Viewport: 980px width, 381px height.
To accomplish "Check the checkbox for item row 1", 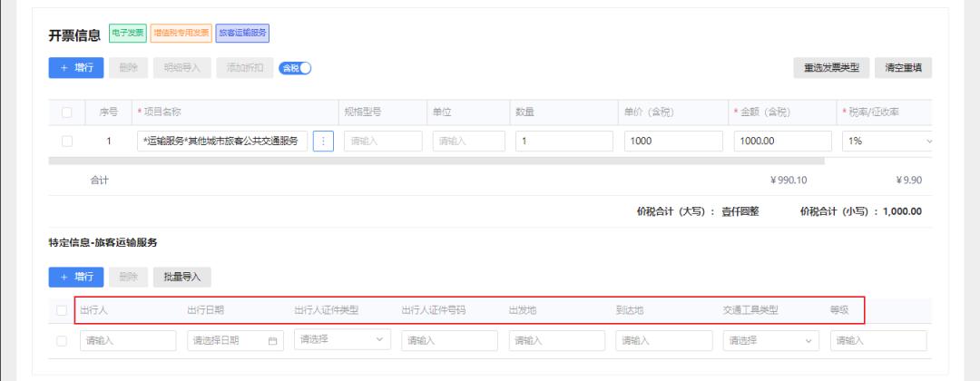I will click(67, 142).
